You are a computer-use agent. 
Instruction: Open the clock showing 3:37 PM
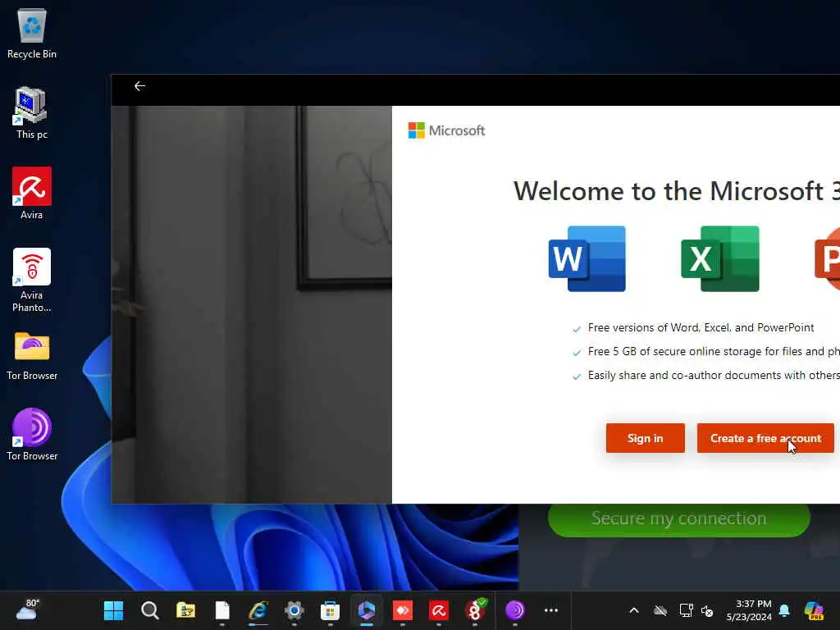749,610
